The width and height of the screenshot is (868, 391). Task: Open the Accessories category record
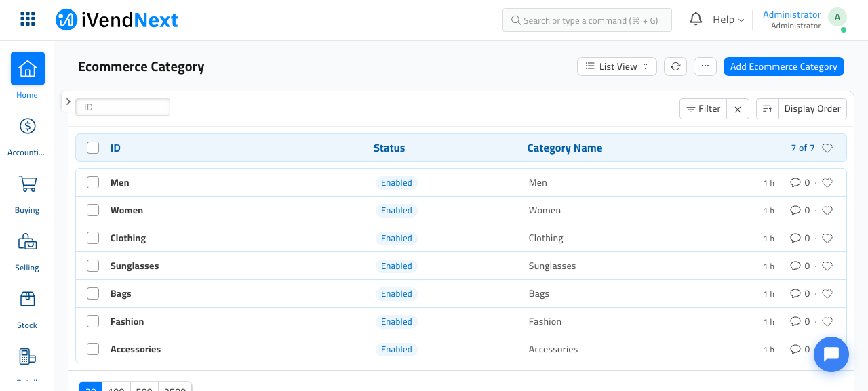coord(136,350)
